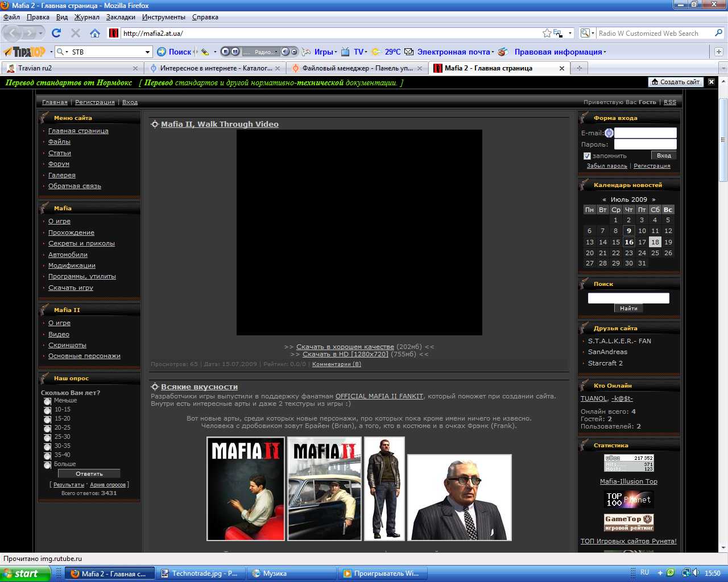The image size is (728, 582).
Task: Choose the 'Больше' poll radio button
Action: 47,465
